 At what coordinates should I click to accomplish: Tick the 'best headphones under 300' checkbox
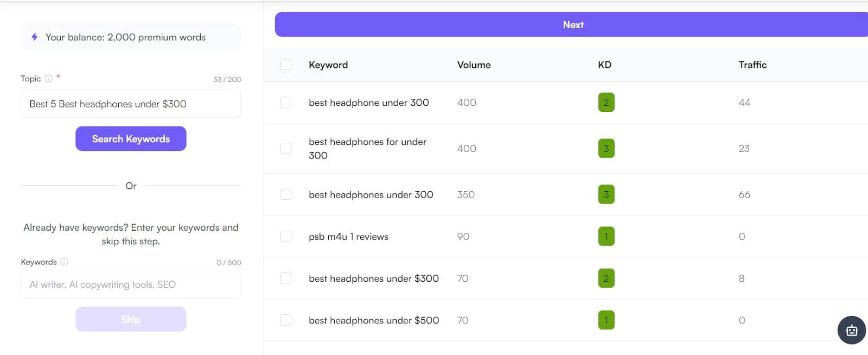[286, 194]
